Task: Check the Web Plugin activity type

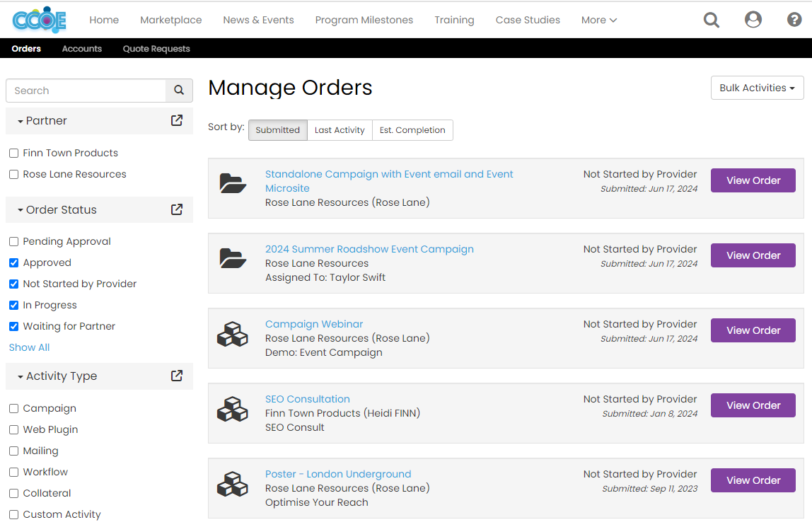Action: [14, 430]
